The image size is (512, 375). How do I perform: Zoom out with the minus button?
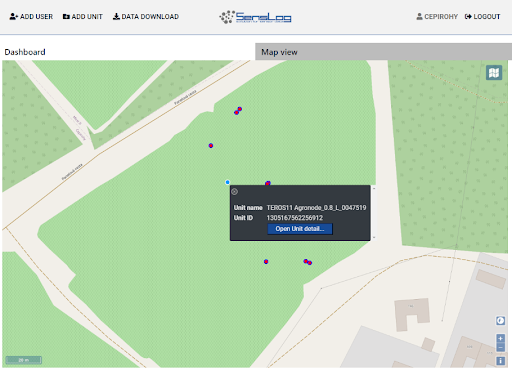point(500,347)
